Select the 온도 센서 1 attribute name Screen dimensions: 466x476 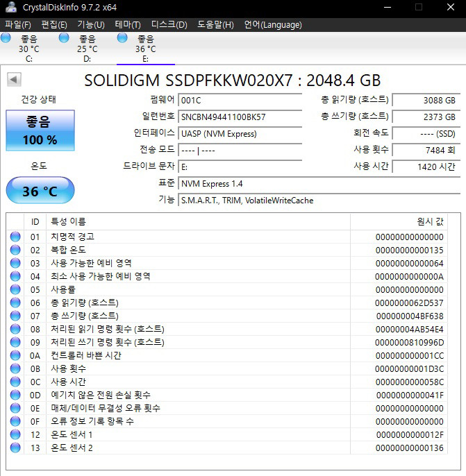click(x=72, y=434)
